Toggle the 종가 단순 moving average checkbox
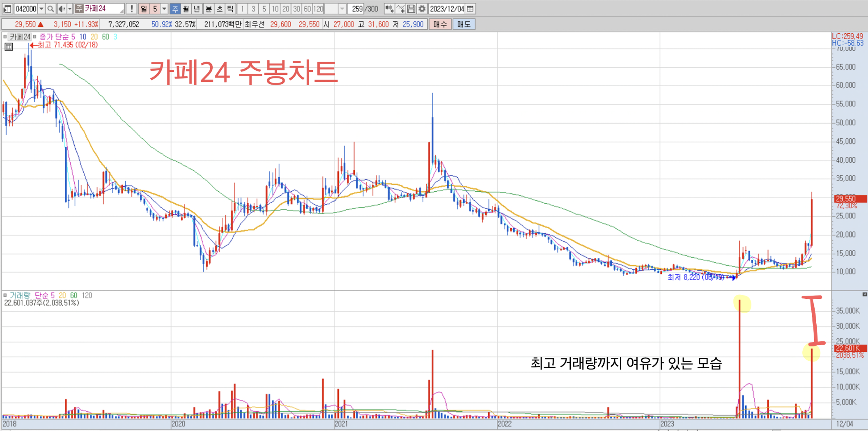The height and width of the screenshot is (431, 868). (35, 37)
